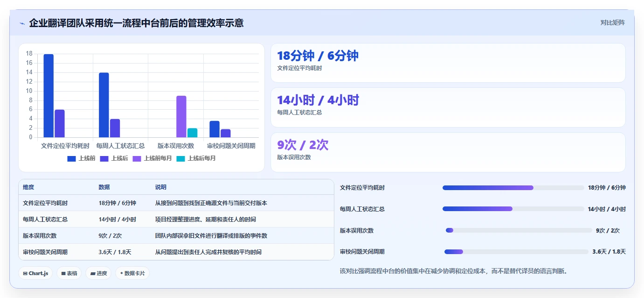This screenshot has width=644, height=298.
Task: Toggle the 上线后 legend item
Action: [x=114, y=158]
